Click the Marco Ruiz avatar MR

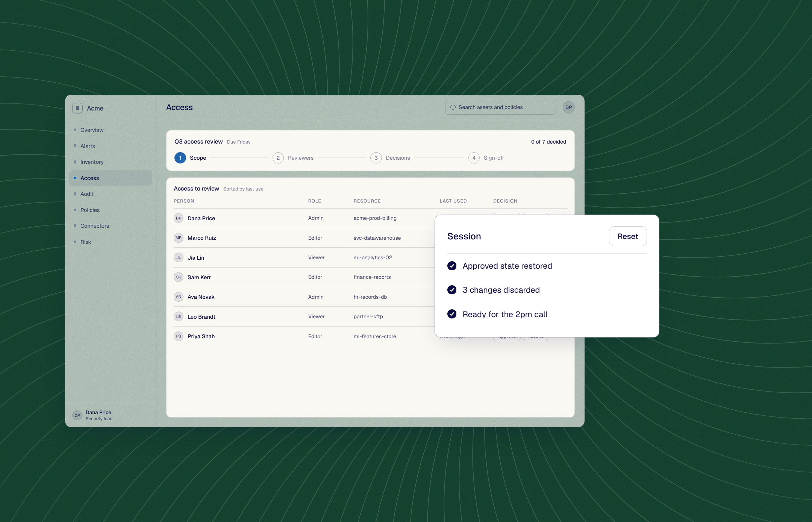179,238
